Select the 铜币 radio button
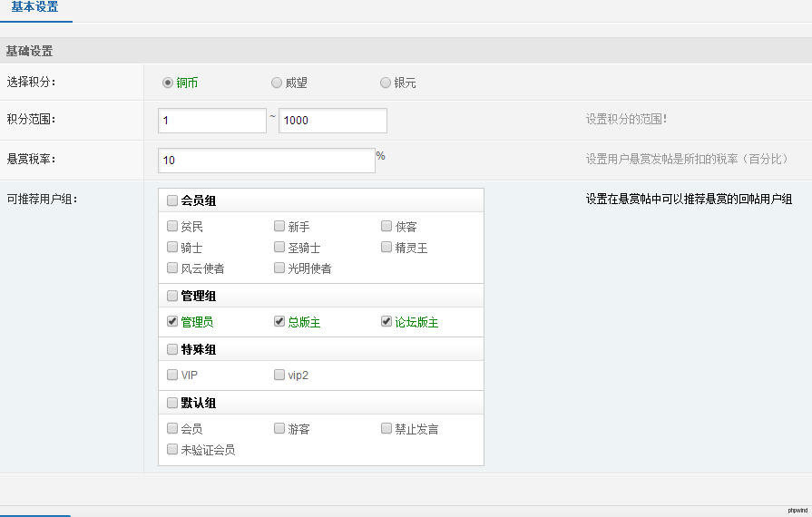This screenshot has height=517, width=812. click(168, 83)
